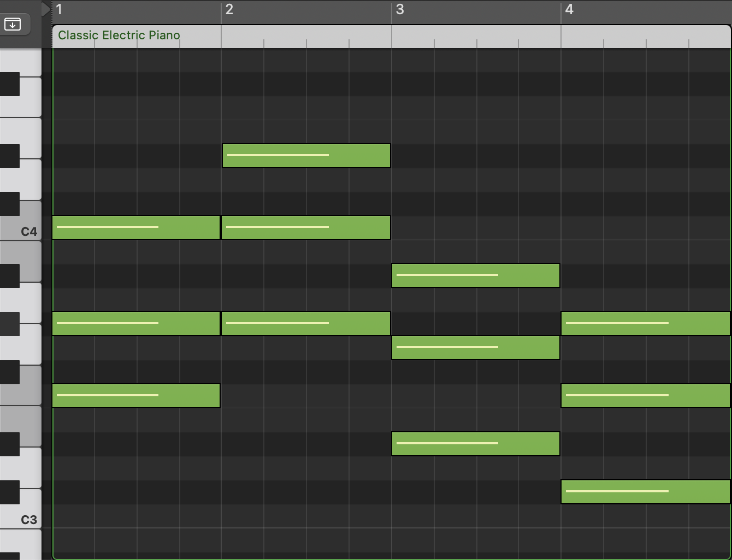Jump to bar 4 in the ruler
Image resolution: width=732 pixels, height=560 pixels.
569,10
